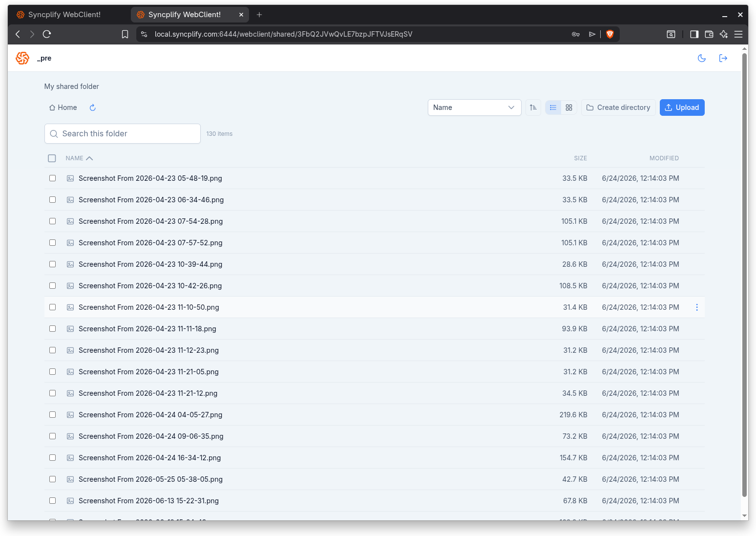The width and height of the screenshot is (756, 536).
Task: Open the tab search icon in browser toolbar
Action: point(671,34)
